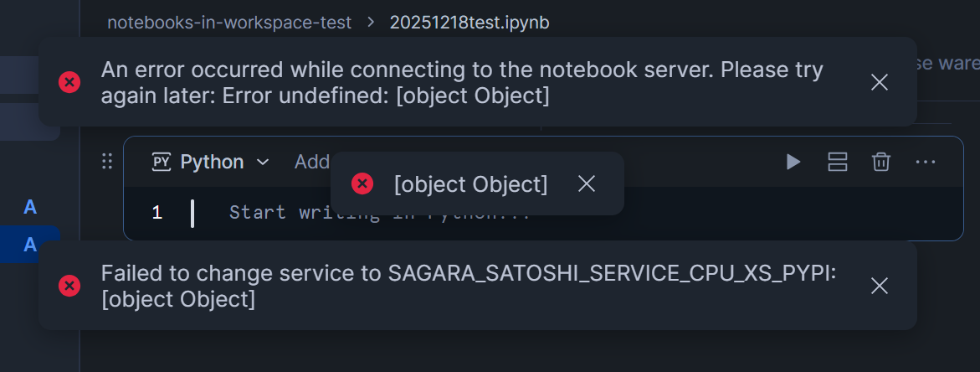Open the Python language dropdown
980x372 pixels.
[211, 162]
